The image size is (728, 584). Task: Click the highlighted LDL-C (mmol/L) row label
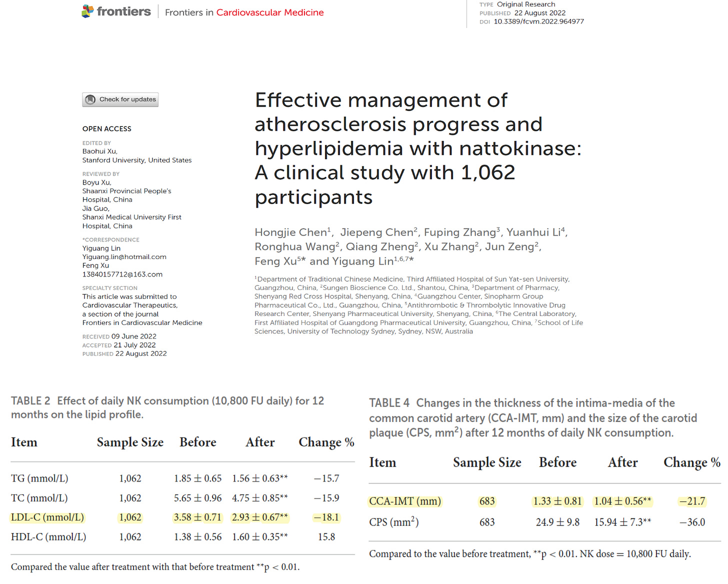click(47, 517)
